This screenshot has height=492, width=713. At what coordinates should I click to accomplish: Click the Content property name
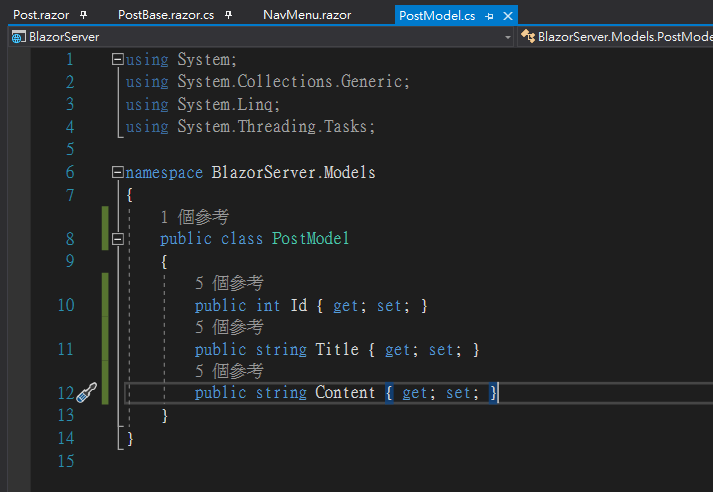pyautogui.click(x=345, y=392)
